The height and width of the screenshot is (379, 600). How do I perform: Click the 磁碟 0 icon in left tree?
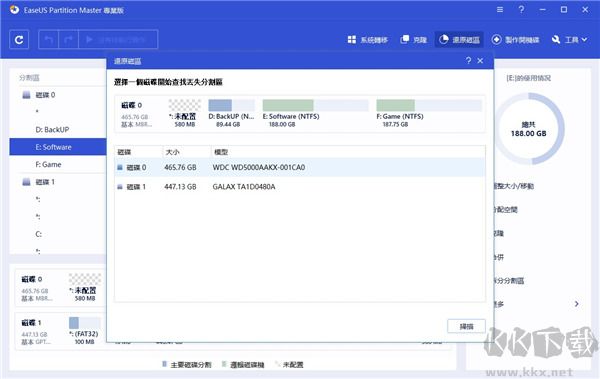26,95
